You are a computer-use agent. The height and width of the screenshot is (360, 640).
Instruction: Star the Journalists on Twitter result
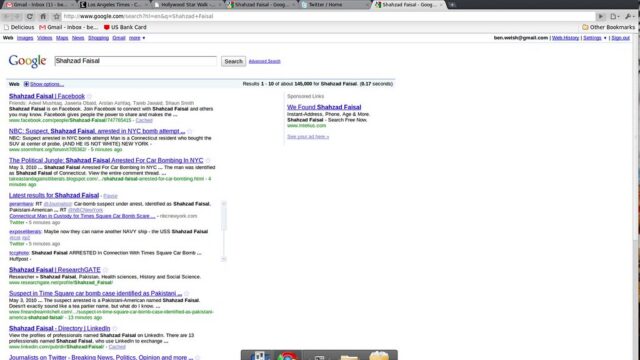pyautogui.click(x=198, y=358)
